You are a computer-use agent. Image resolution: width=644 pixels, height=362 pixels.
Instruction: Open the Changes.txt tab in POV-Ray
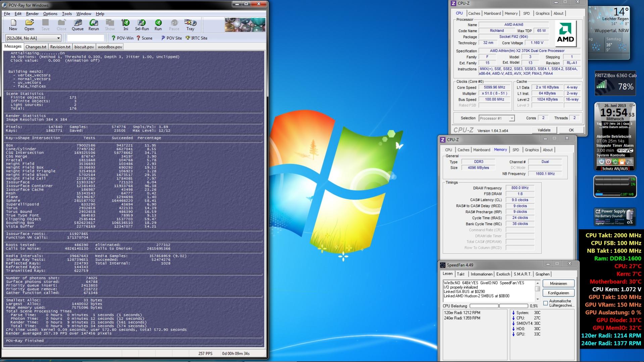pyautogui.click(x=36, y=47)
